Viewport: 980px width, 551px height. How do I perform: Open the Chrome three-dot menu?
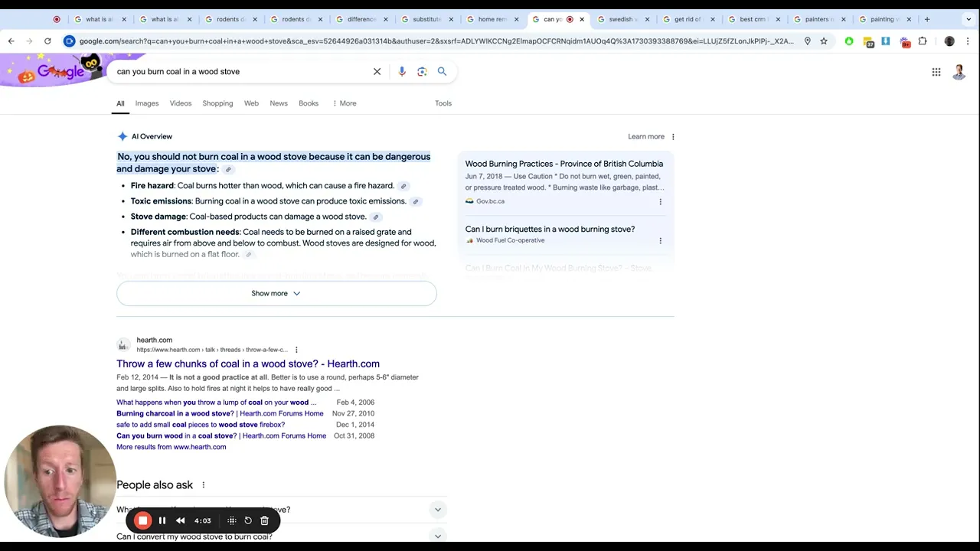point(969,41)
